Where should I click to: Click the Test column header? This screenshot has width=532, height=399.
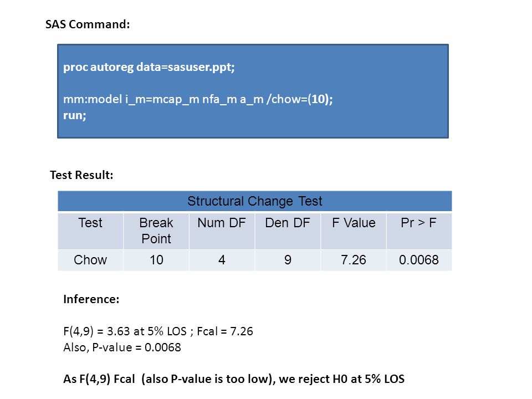90,231
